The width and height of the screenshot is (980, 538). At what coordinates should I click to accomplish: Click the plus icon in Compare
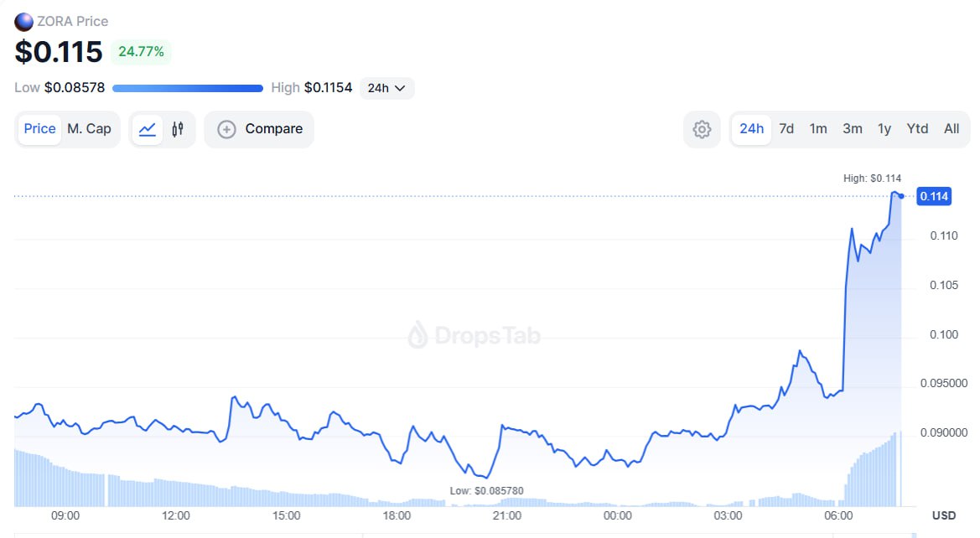click(226, 129)
